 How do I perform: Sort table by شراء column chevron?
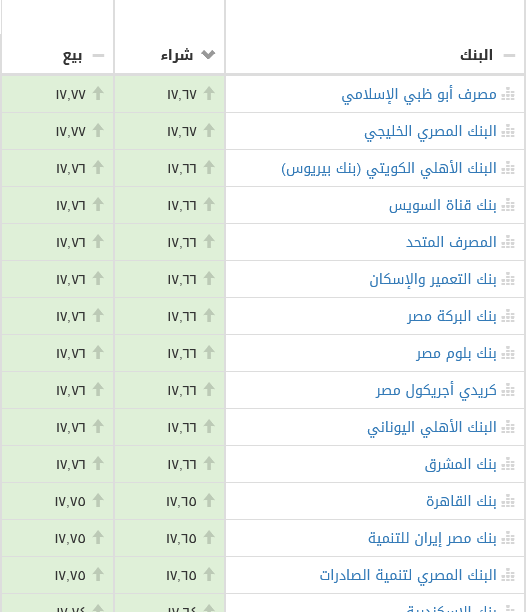[x=208, y=55]
